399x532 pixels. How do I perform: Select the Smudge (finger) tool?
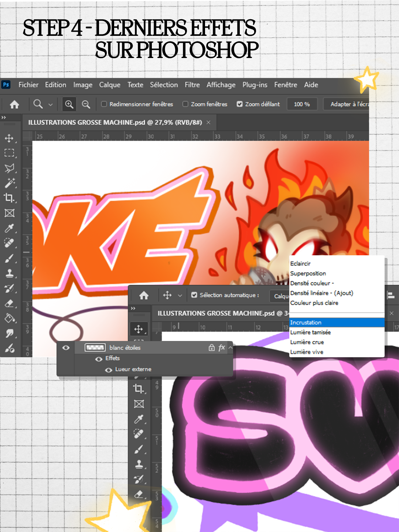[x=9, y=333]
